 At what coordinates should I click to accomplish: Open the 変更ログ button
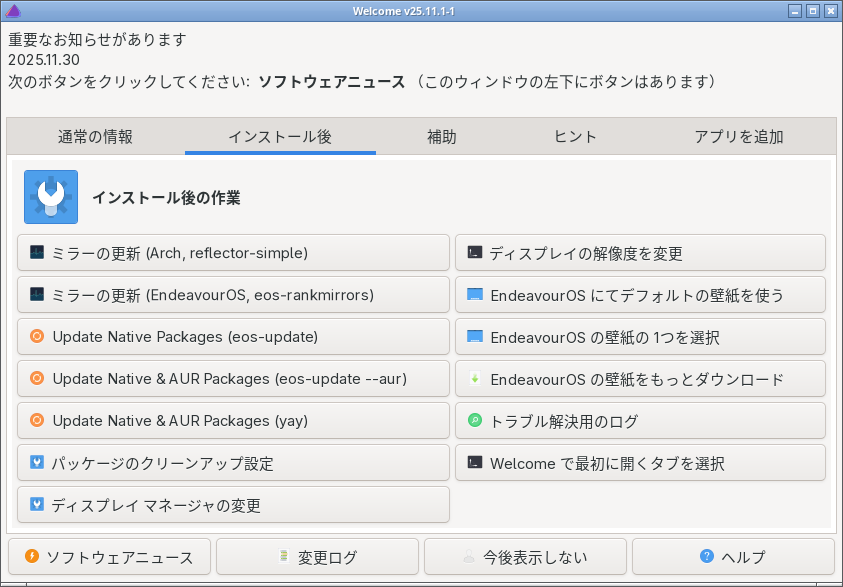(x=317, y=556)
